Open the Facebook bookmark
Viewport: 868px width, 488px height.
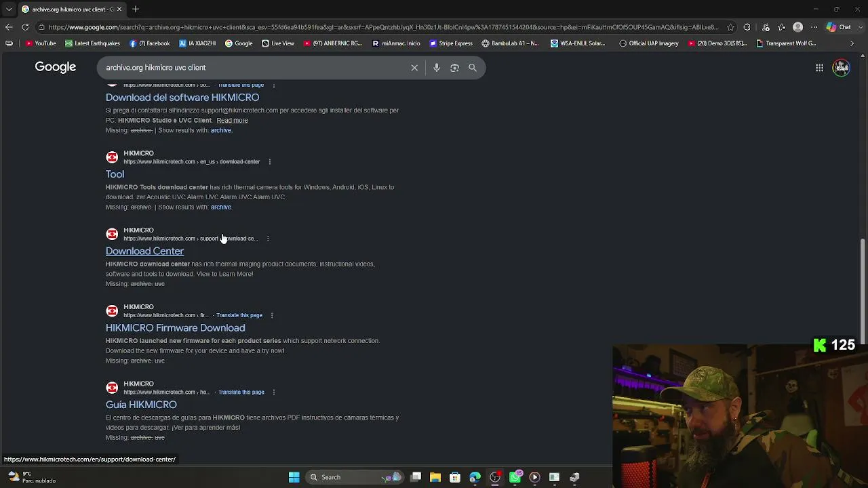[x=149, y=43]
